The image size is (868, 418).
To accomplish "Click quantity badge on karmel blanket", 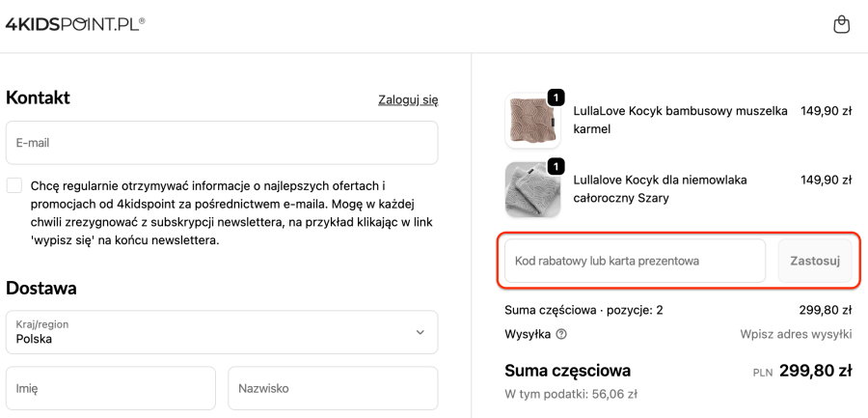I will (556, 98).
